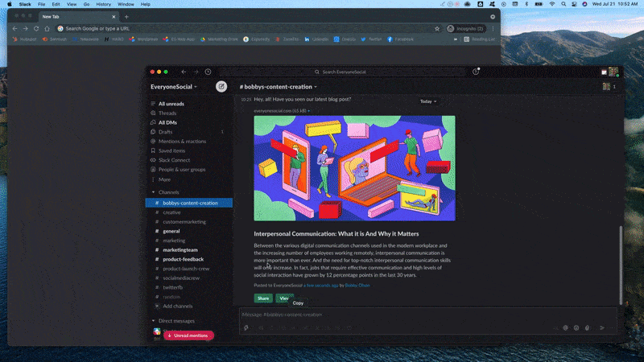
Task: Open the History menu in menu bar
Action: [104, 4]
